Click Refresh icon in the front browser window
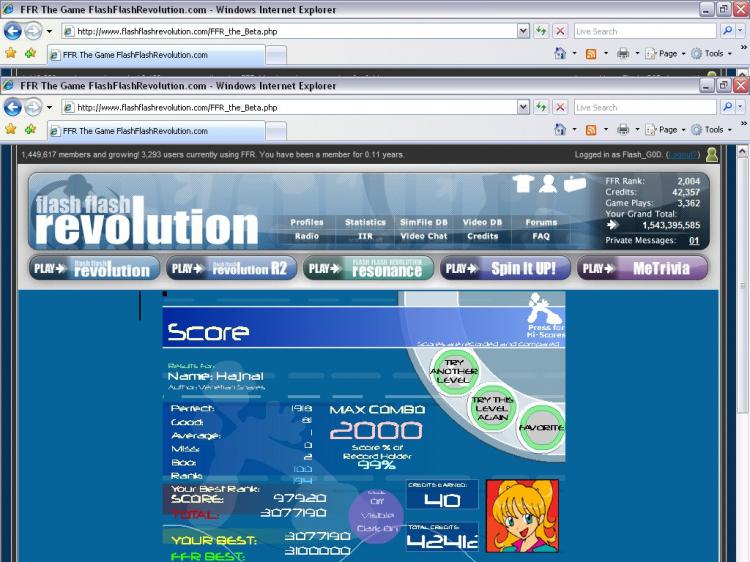 tap(541, 107)
